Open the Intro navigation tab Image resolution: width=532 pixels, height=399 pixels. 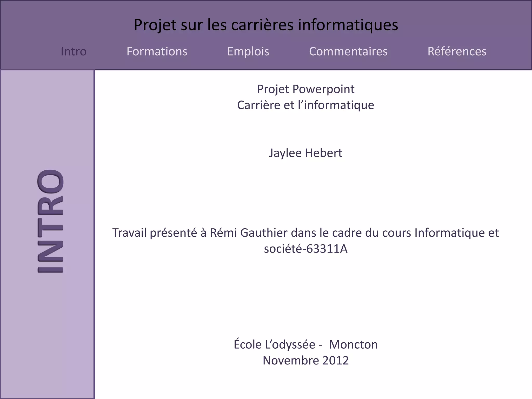[x=74, y=51]
